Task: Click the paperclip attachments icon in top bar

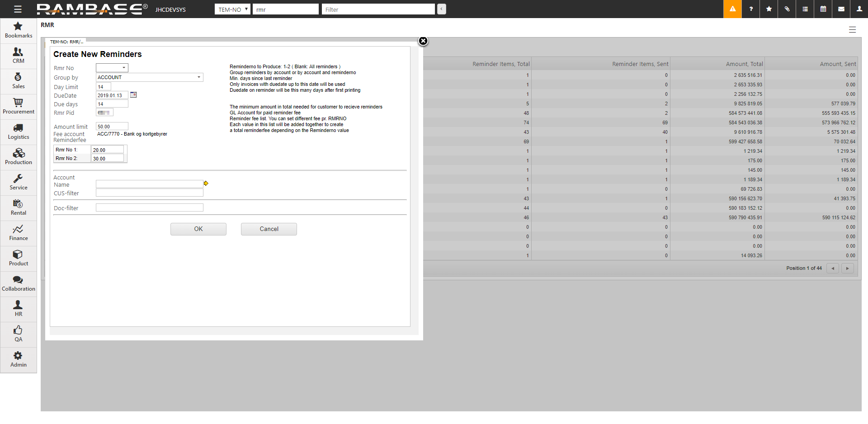Action: (x=787, y=9)
